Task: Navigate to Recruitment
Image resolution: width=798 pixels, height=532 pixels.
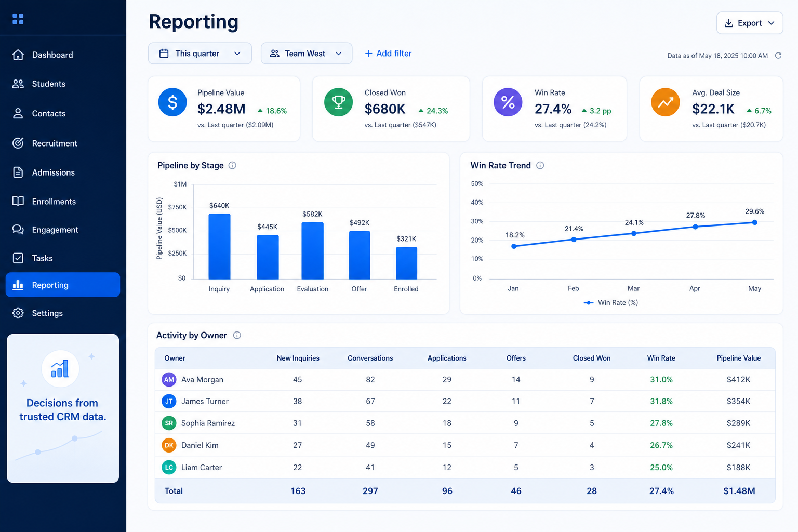Action: click(x=63, y=143)
